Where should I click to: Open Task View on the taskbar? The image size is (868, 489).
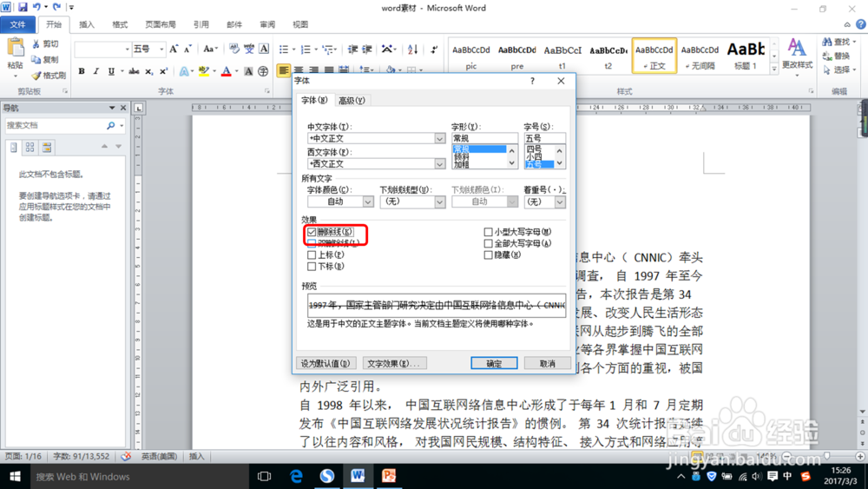click(x=265, y=476)
